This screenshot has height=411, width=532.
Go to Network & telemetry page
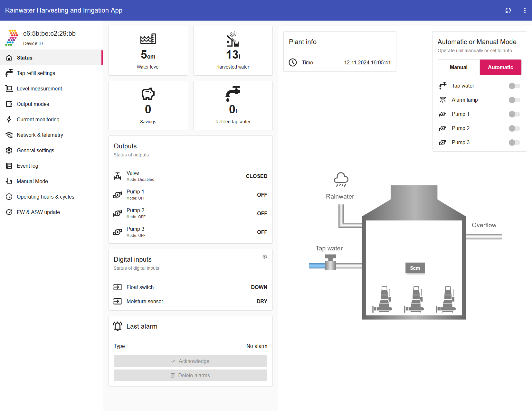tap(40, 135)
